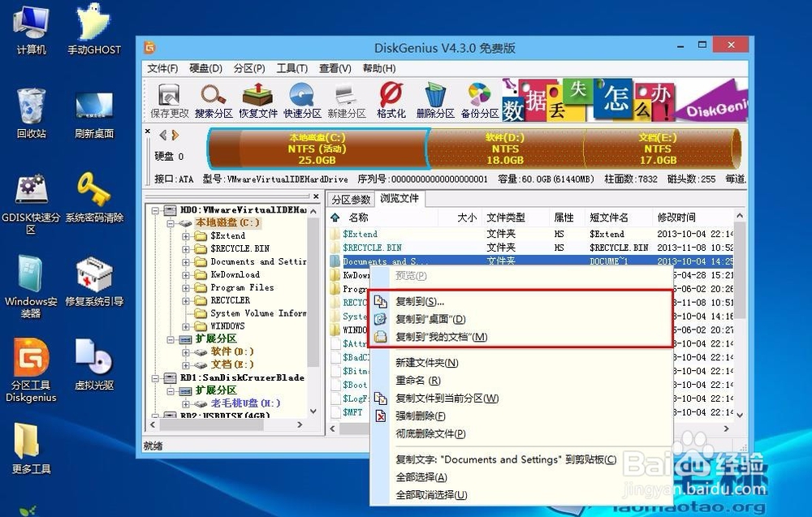812x517 pixels.
Task: Sort file list by 修改时间 column
Action: click(693, 218)
